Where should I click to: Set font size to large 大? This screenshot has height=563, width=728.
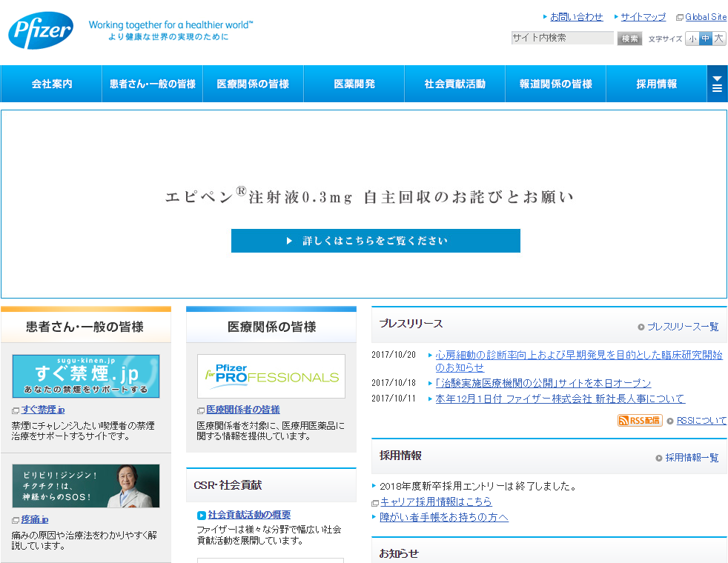[x=718, y=39]
